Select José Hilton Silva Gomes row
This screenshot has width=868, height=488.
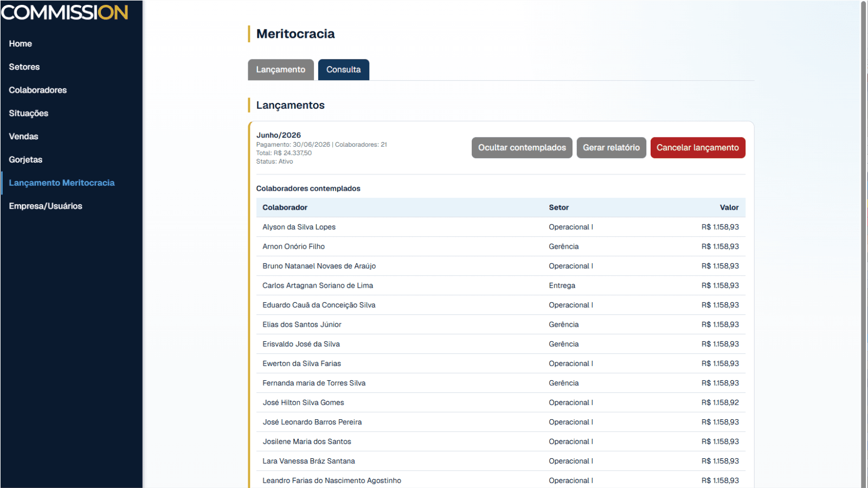(x=501, y=402)
